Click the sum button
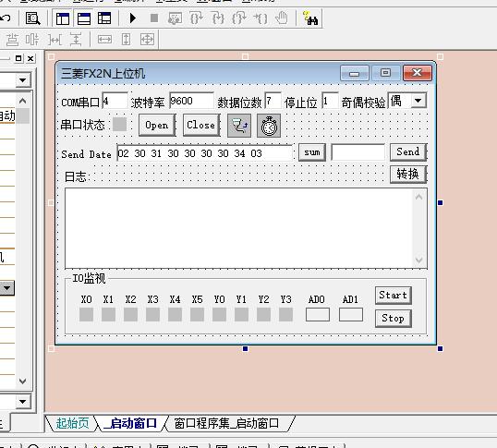 [x=312, y=152]
